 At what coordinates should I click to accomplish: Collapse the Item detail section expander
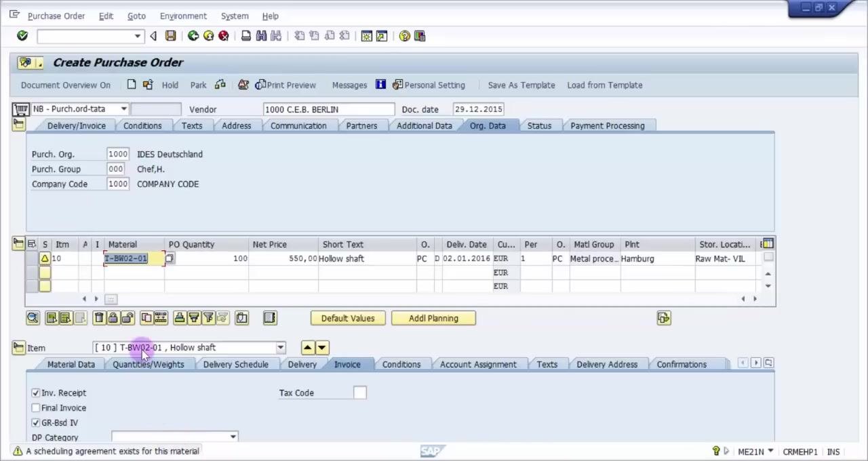click(18, 347)
